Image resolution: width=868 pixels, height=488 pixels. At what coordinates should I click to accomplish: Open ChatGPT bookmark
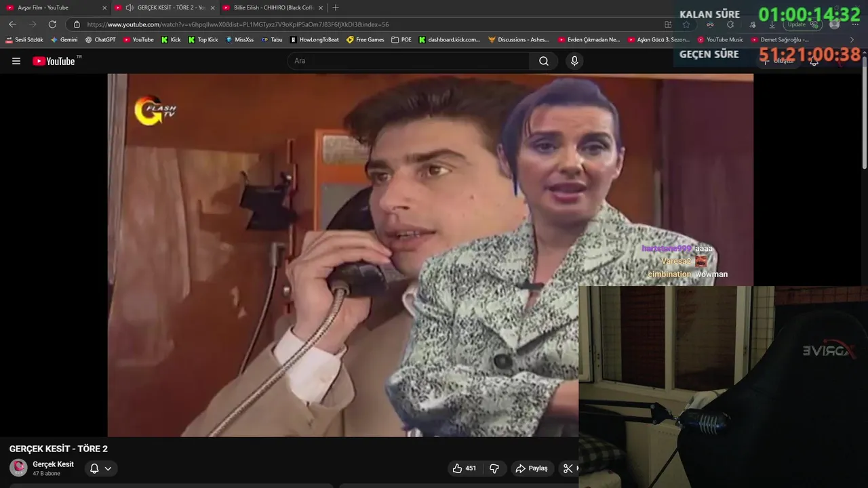click(x=100, y=40)
